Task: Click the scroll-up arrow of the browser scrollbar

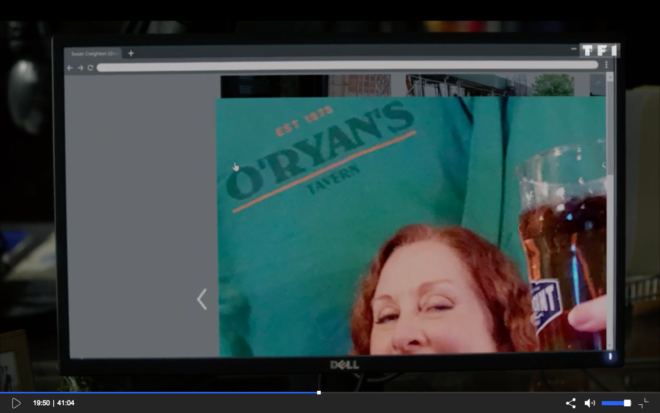Action: pyautogui.click(x=609, y=77)
